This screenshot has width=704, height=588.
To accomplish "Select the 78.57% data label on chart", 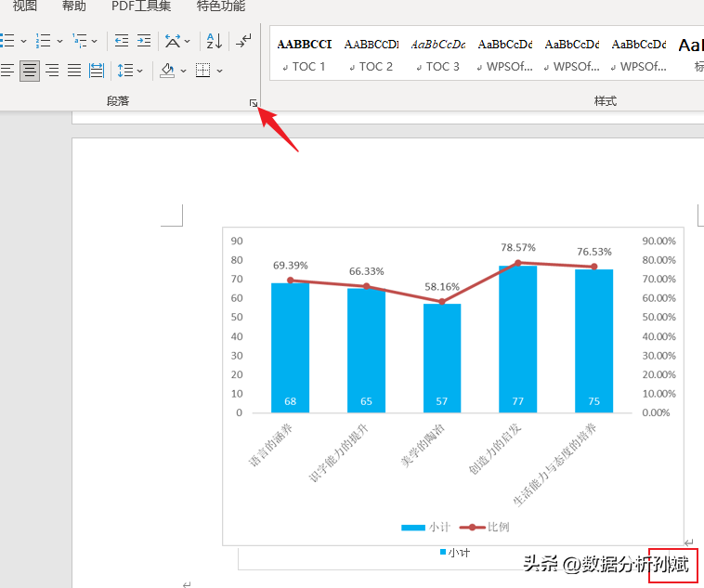I will 518,247.
